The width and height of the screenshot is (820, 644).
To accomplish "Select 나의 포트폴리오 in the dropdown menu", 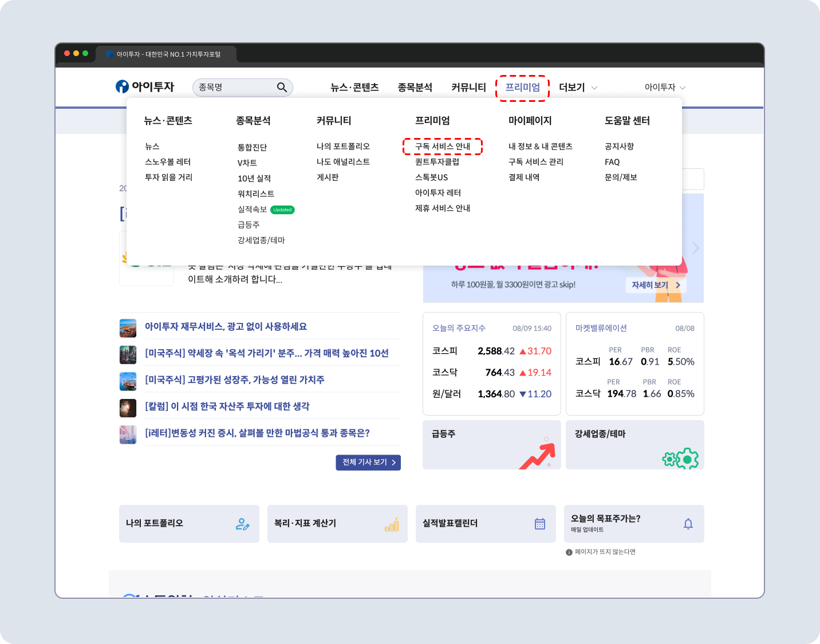I will pos(343,147).
